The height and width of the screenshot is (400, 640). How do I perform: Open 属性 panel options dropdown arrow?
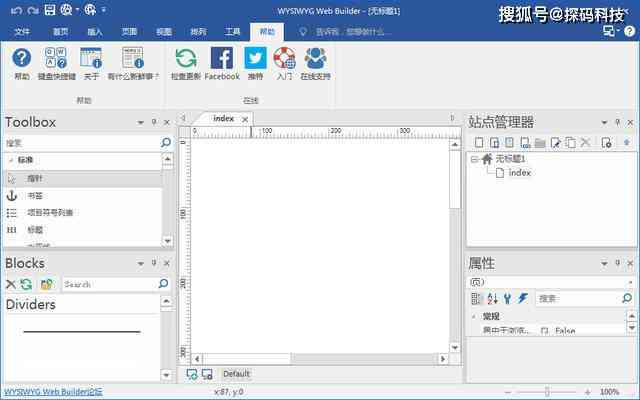tap(604, 264)
